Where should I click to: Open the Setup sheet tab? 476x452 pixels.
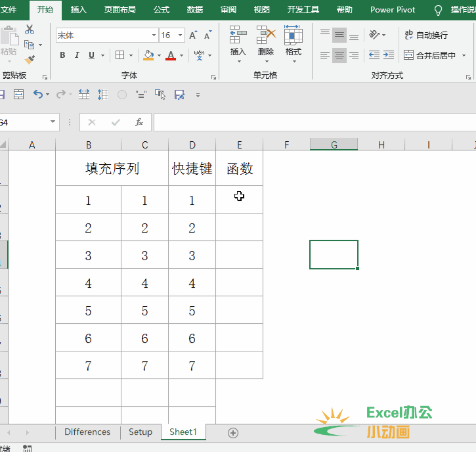pos(141,432)
